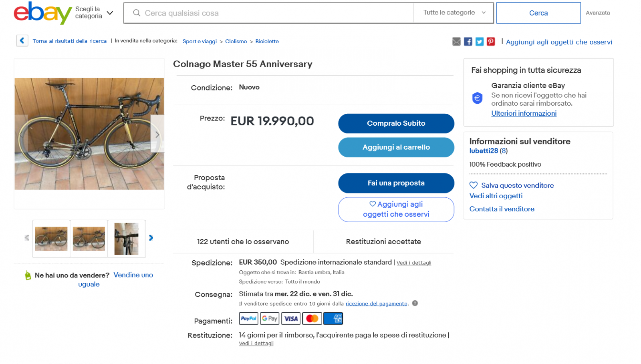641x364 pixels.
Task: Share listing on Pinterest
Action: pos(491,42)
